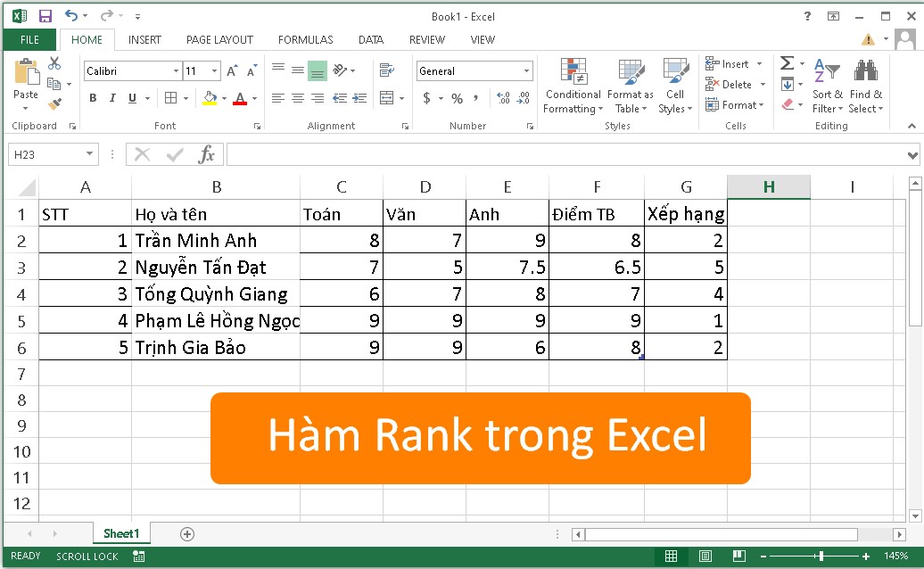Save the workbook with the floppy disk icon

point(45,16)
